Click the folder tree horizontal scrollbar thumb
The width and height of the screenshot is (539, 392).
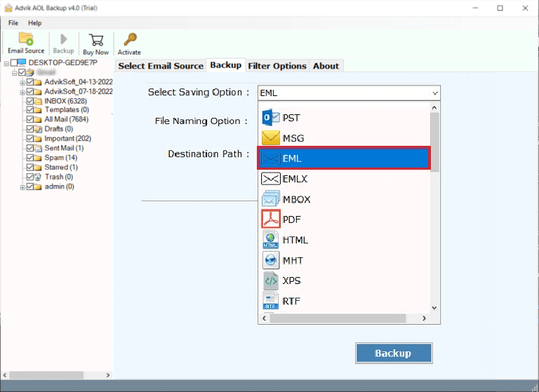(x=46, y=375)
